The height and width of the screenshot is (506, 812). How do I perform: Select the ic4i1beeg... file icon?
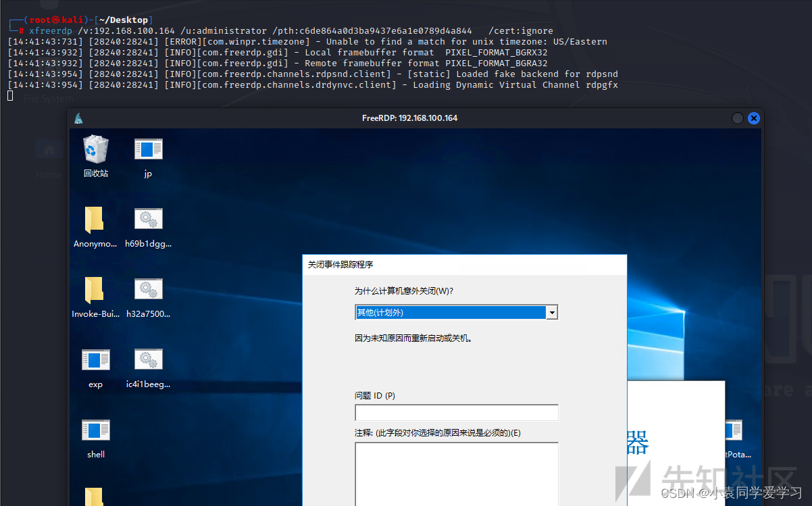(148, 360)
